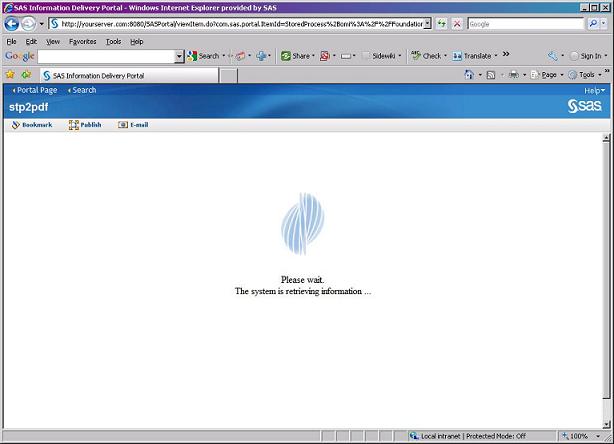Click the Search link in portal banner
The image size is (614, 444).
82,90
